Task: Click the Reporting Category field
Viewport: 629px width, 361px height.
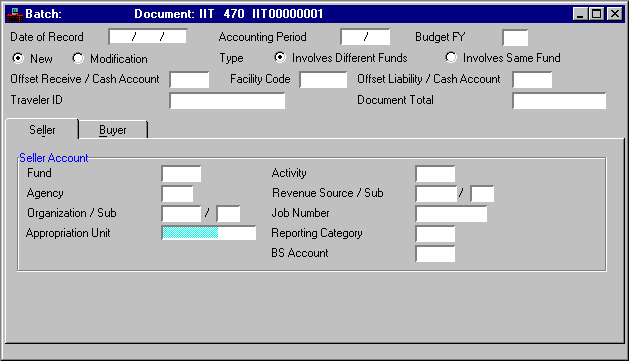Action: pos(435,234)
